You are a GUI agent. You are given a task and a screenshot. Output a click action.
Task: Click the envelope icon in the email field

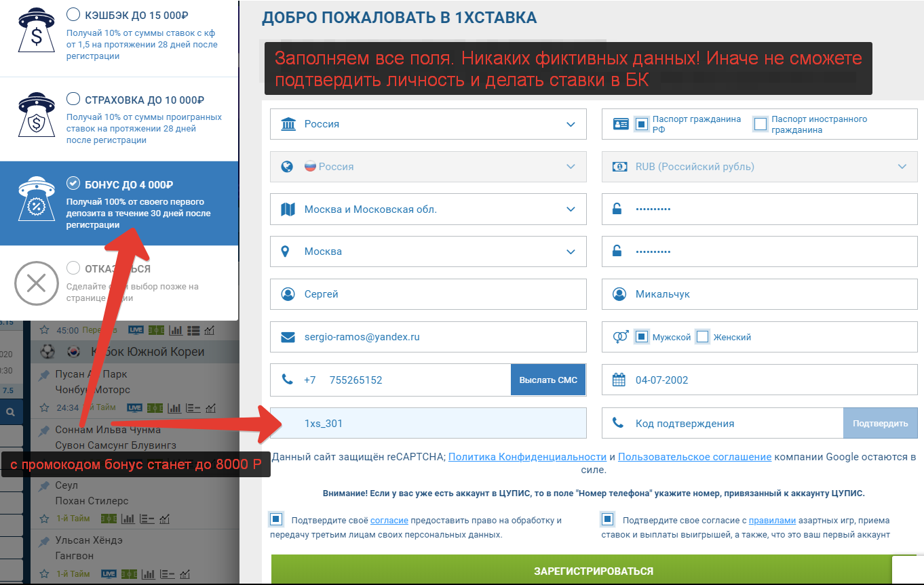(x=288, y=337)
